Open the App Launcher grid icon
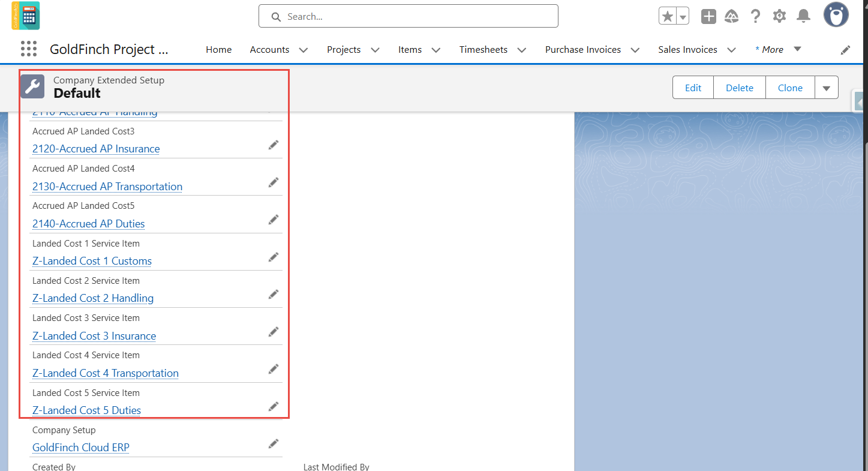Screen dimensions: 868x471 (28, 49)
